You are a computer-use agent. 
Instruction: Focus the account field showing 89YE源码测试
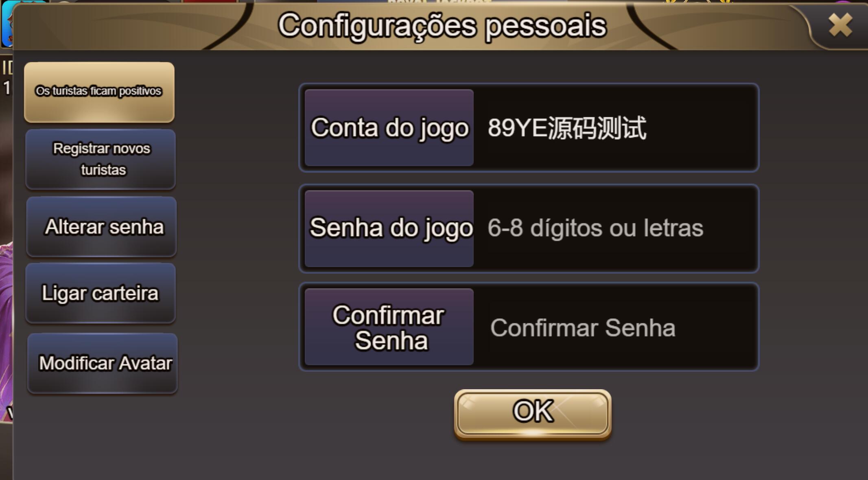point(614,127)
